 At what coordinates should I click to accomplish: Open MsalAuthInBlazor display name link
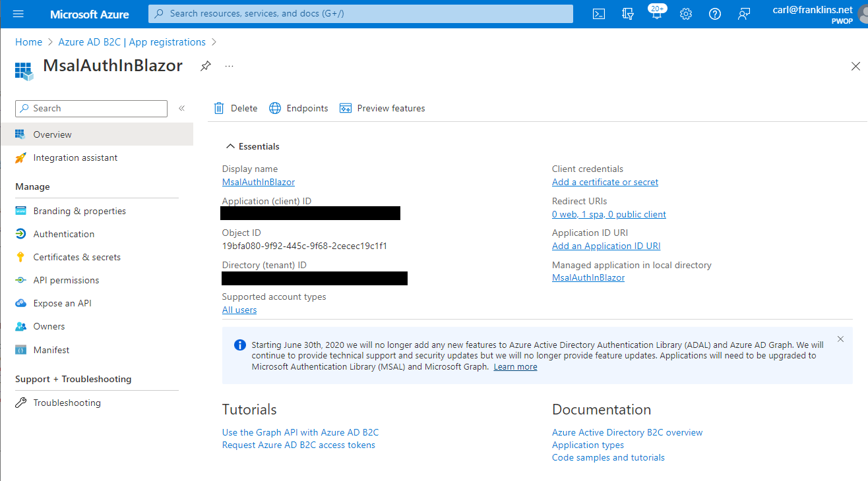pos(259,183)
